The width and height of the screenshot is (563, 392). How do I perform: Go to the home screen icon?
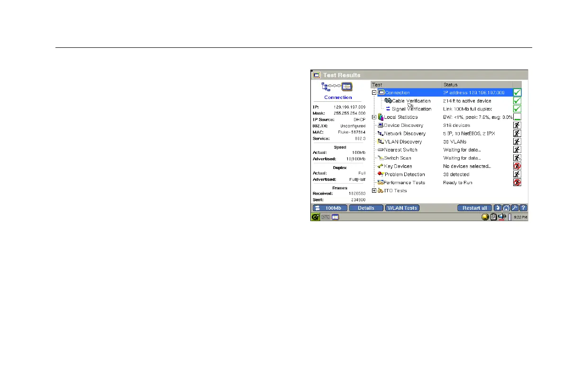[x=506, y=208]
